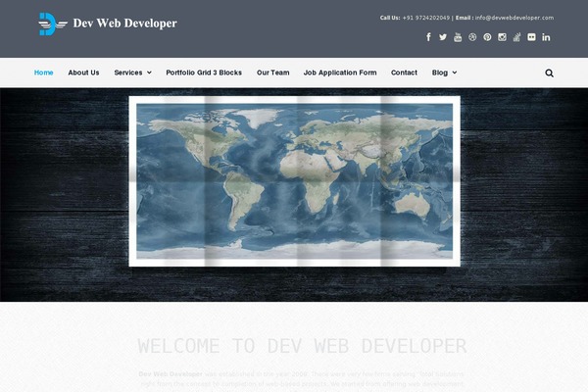Screen dimensions: 588x392
Task: Open the About Us menu item
Action: [83, 73]
